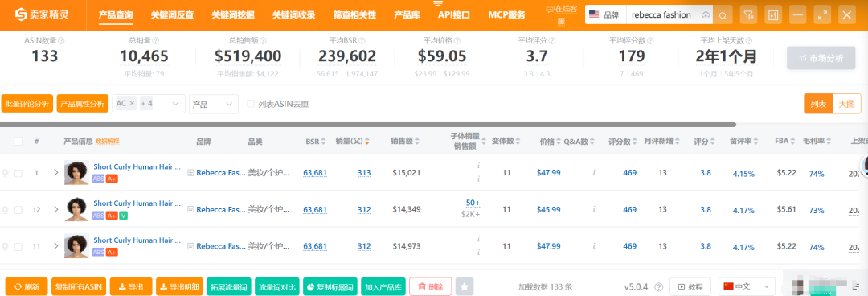Screen dimensions: 868x296
Task: Sort by BSR column arrows
Action: 324,142
